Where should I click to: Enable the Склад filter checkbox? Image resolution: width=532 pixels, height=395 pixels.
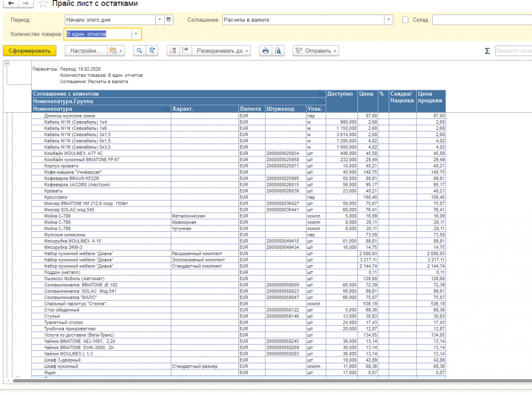click(x=405, y=20)
